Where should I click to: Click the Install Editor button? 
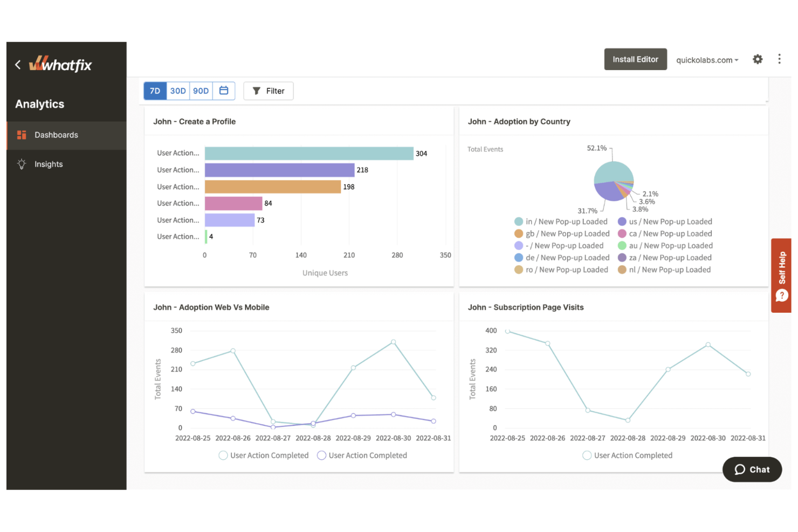[x=635, y=59]
